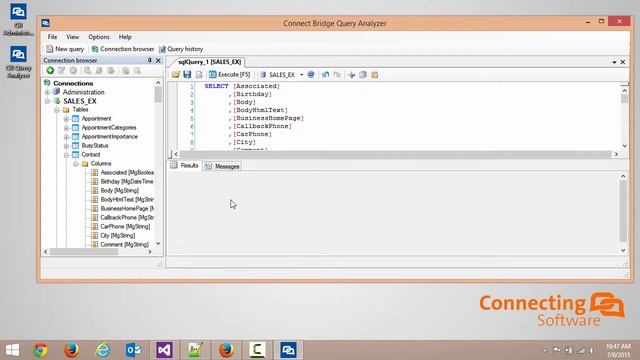Select the CarPhone [MgString] column

tap(125, 227)
